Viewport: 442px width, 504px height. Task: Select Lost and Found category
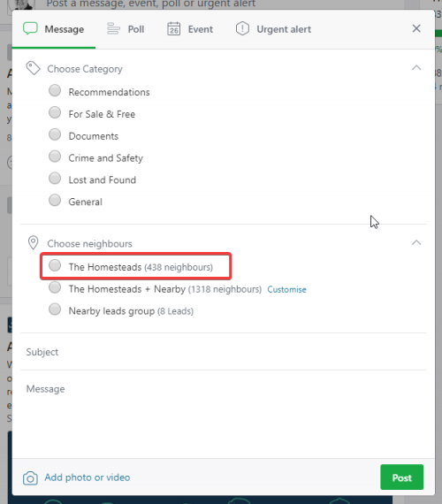(55, 178)
